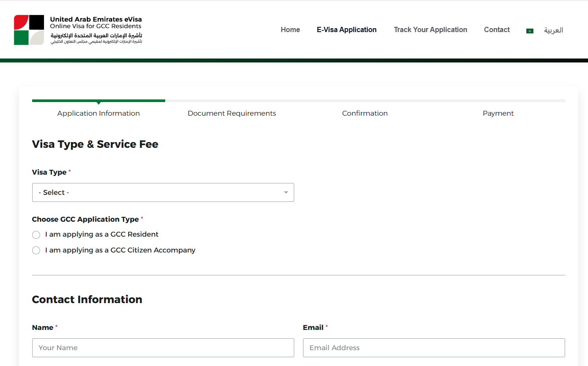Screen dimensions: 588x366
Task: Click the UAE eVisa site logo
Action: [x=78, y=29]
